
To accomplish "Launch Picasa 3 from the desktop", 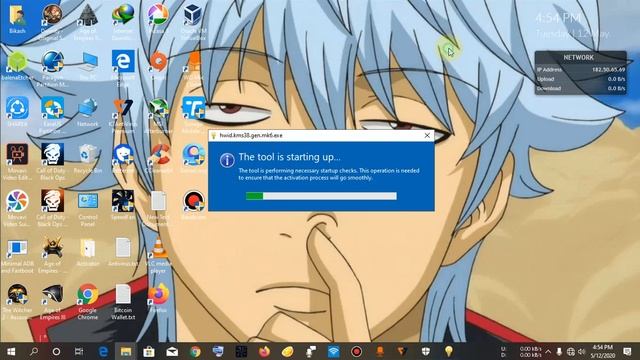I will [x=158, y=18].
